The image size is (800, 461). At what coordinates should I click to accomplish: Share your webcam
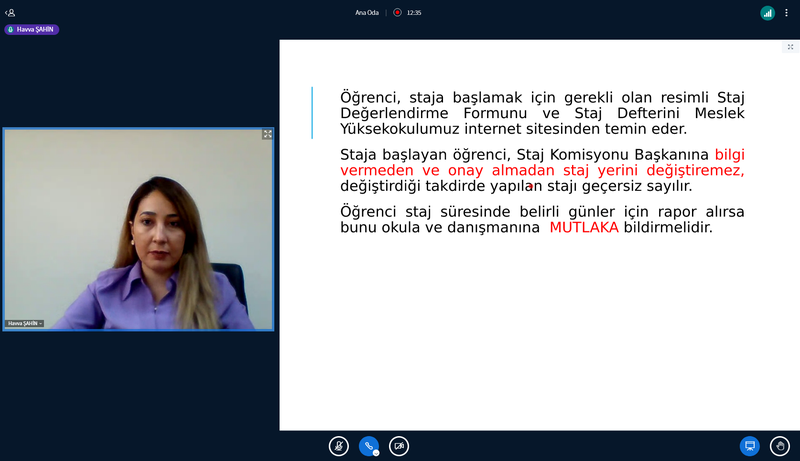click(x=399, y=446)
